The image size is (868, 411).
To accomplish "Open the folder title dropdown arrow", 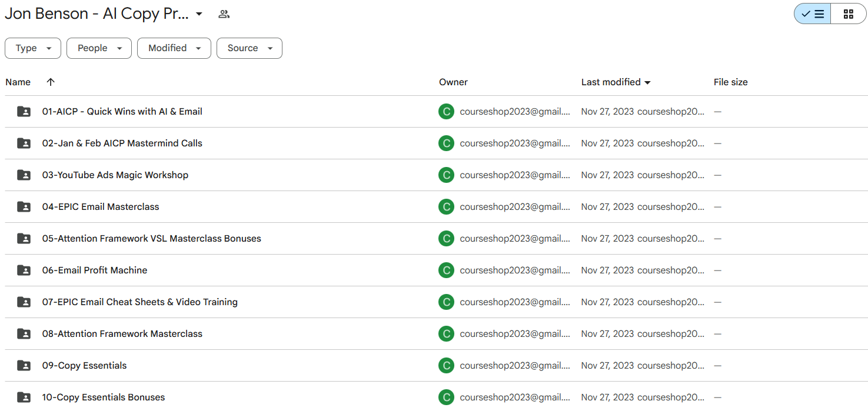I will coord(199,14).
